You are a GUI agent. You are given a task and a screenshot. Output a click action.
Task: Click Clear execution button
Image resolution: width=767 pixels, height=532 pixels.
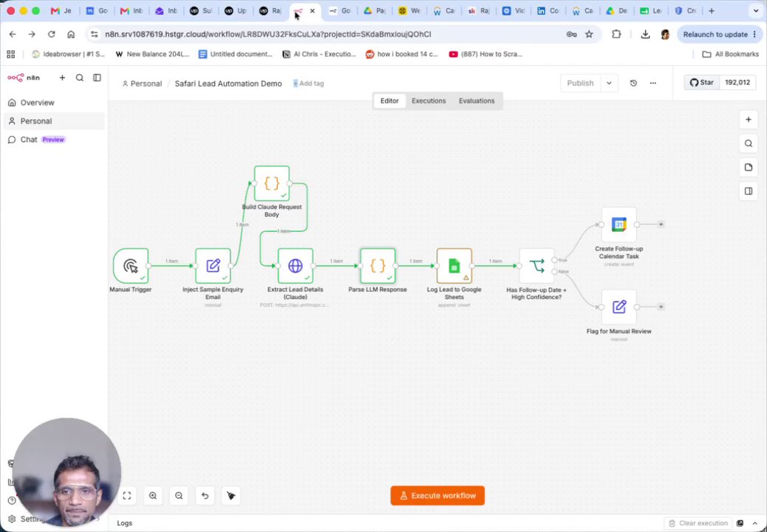(x=698, y=523)
